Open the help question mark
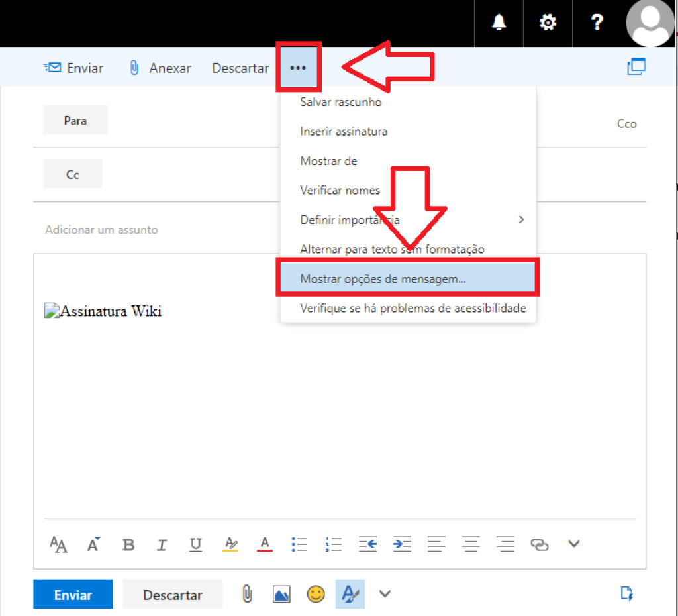This screenshot has width=678, height=616. click(597, 22)
